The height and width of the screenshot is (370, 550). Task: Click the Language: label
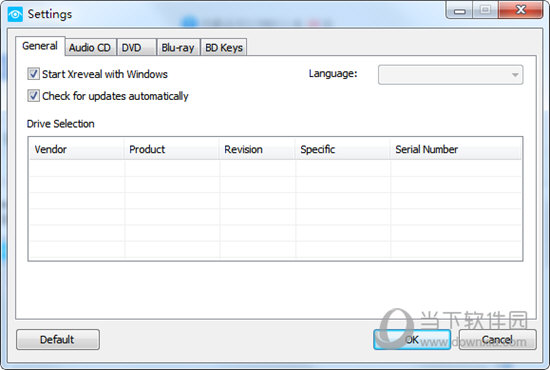pyautogui.click(x=333, y=74)
